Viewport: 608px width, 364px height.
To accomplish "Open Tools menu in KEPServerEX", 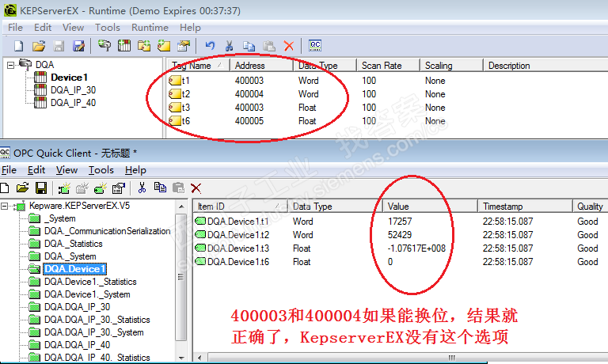I will click(108, 28).
